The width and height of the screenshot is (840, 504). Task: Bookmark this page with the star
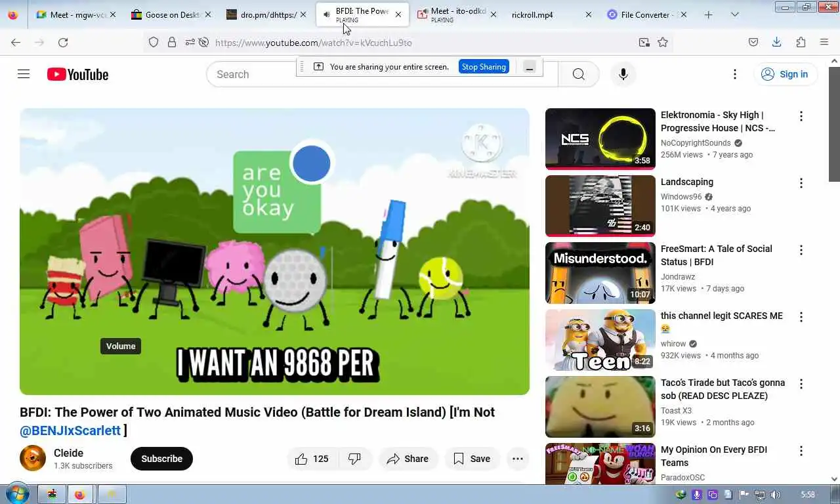[663, 42]
